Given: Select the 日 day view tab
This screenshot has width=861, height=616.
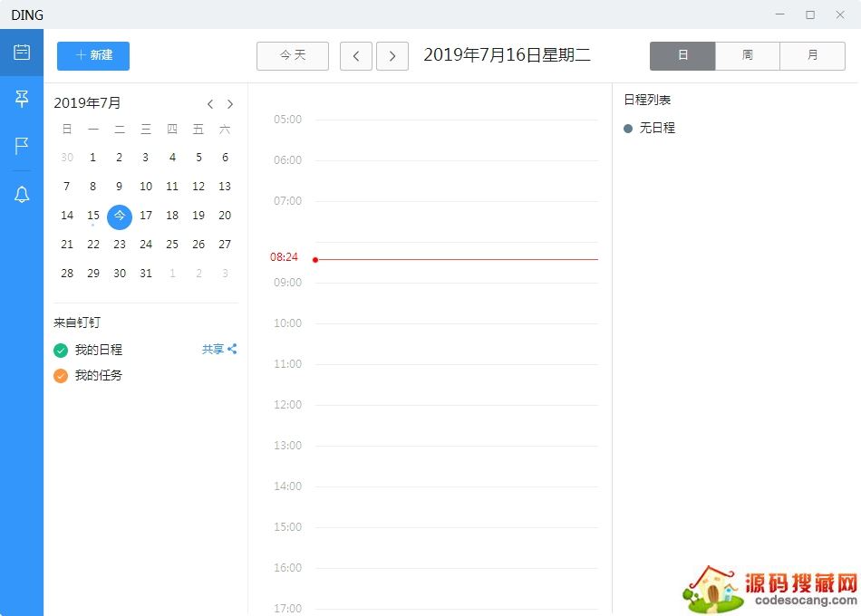Looking at the screenshot, I should 682,55.
